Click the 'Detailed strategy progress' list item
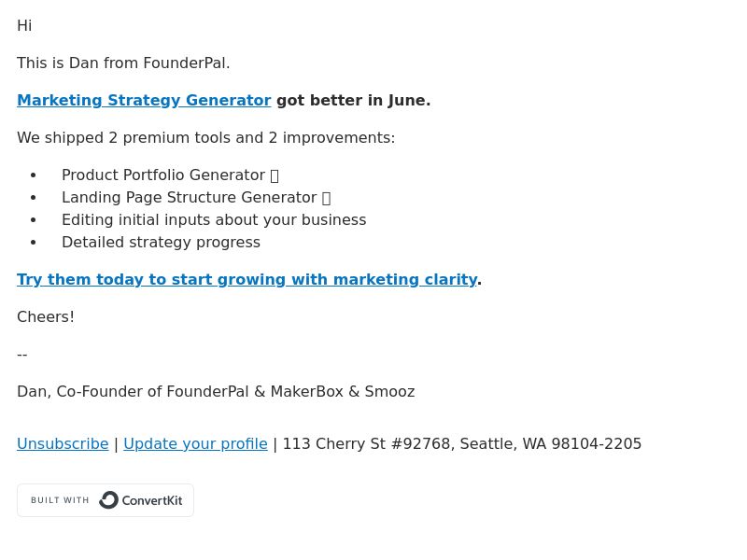747x560 pixels. (161, 243)
